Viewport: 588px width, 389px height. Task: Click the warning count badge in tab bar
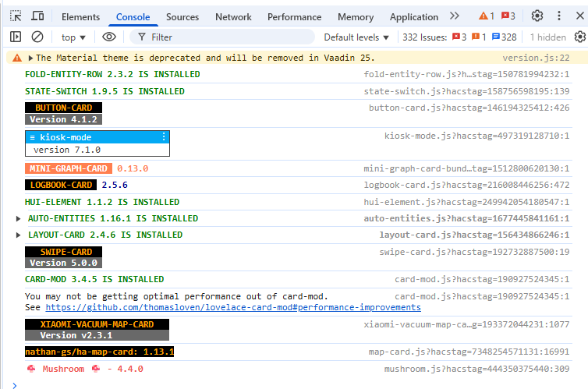click(x=487, y=16)
